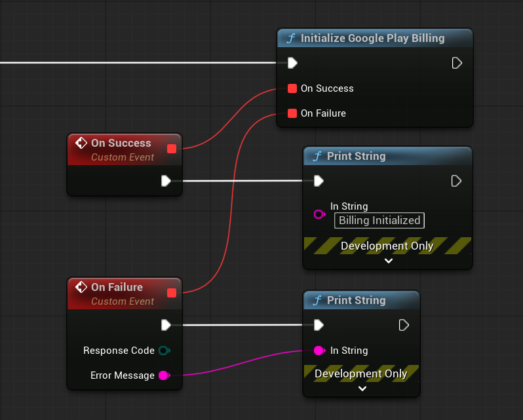Click the On Success label in the Initialize node
Viewport: 523px width, 420px height.
pos(327,88)
